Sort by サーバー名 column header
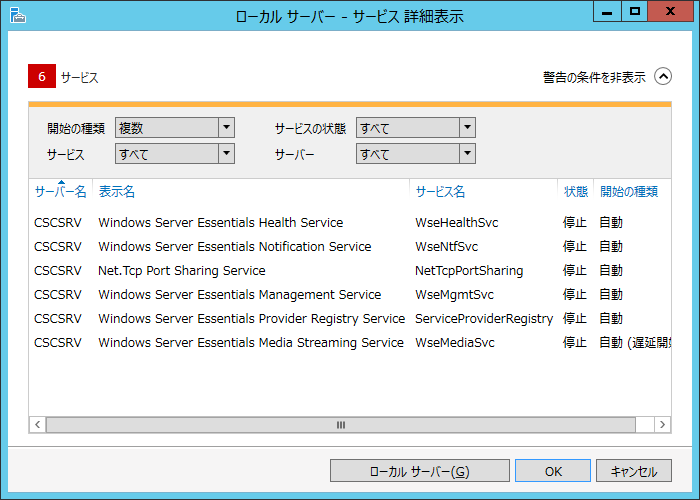700x500 pixels. 61,192
